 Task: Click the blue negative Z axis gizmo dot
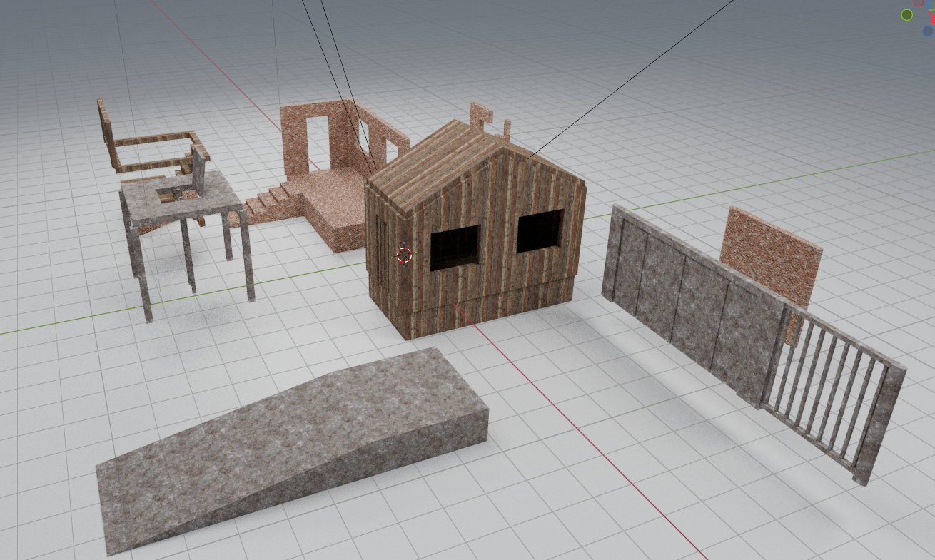(x=929, y=31)
